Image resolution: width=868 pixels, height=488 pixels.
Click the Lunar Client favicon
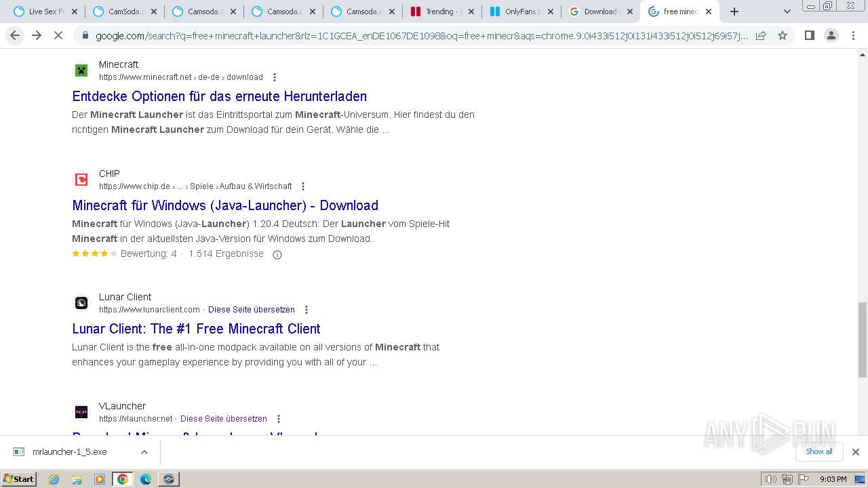(81, 303)
